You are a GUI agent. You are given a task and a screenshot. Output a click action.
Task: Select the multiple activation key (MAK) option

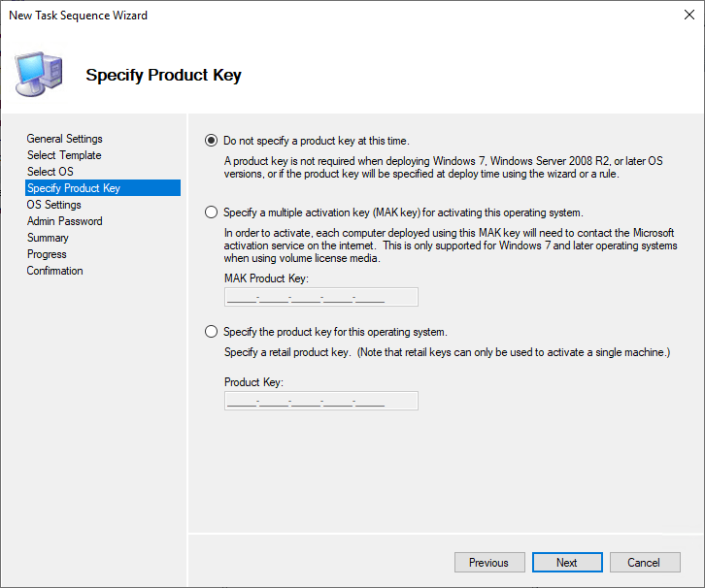point(212,212)
